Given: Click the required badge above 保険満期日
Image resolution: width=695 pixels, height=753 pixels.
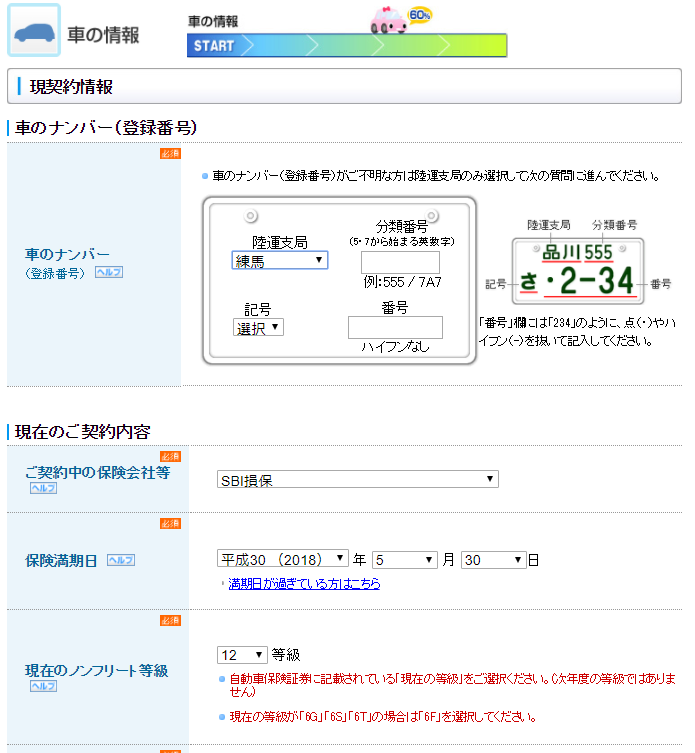Looking at the screenshot, I should point(170,524).
